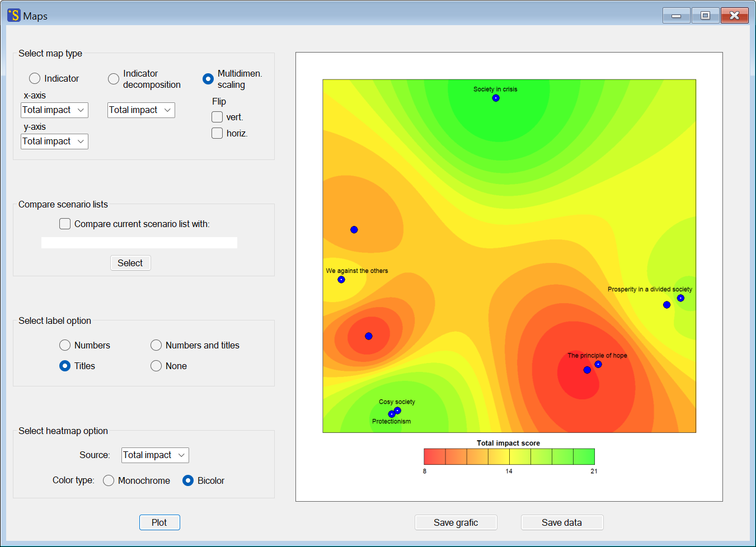Image resolution: width=756 pixels, height=547 pixels.
Task: Open the Indicator decomposition Total impact dropdown
Action: pos(141,110)
